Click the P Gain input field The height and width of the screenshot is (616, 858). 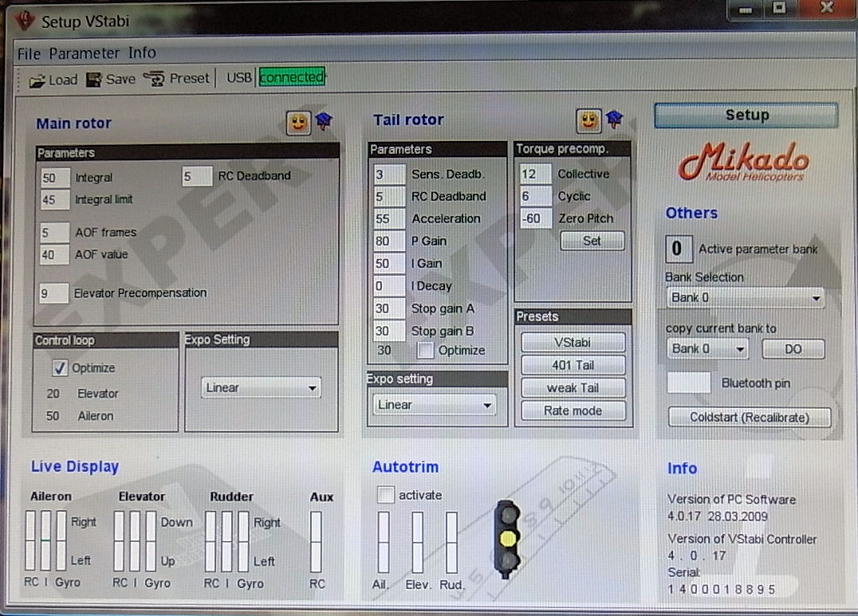[389, 241]
